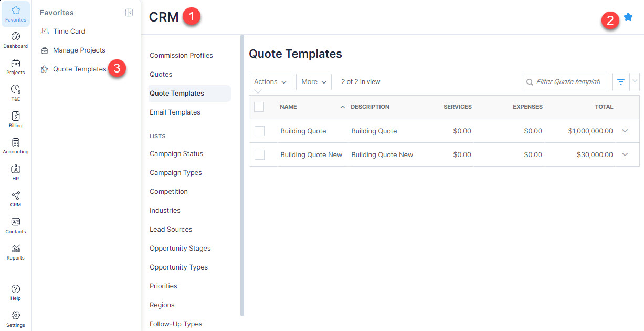Check the Building Quote row checkbox
The width and height of the screenshot is (644, 331).
259,131
